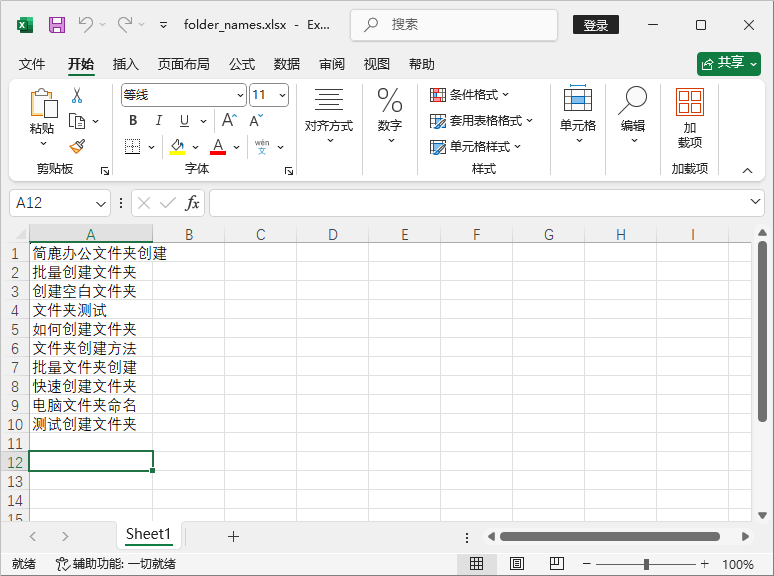Switch to the 视图 tab

[377, 64]
